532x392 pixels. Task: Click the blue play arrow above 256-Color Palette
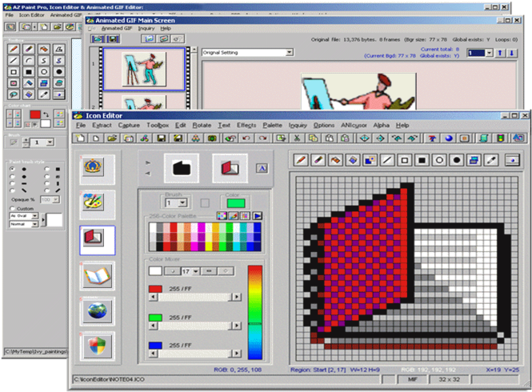(x=258, y=216)
